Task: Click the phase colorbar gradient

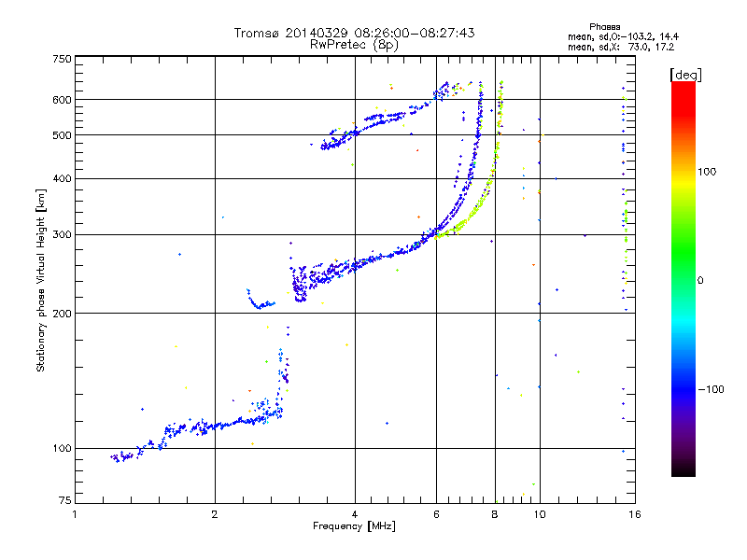Action: (x=684, y=278)
